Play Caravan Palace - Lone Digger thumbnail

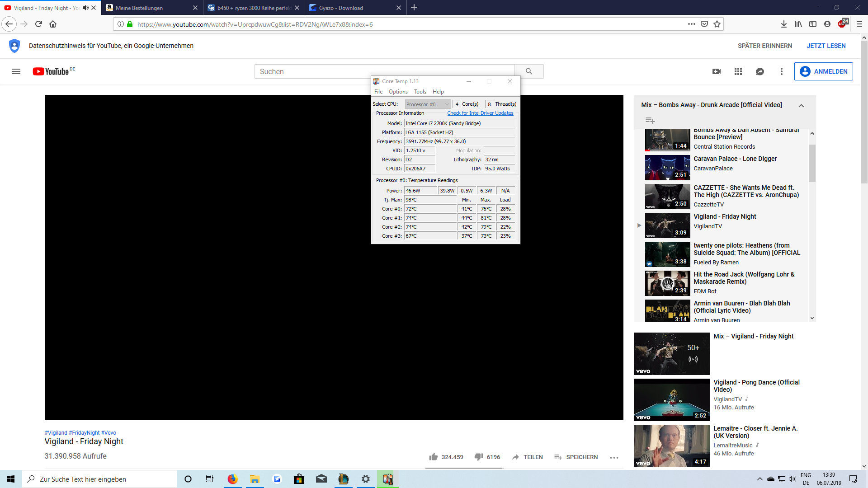(x=667, y=168)
